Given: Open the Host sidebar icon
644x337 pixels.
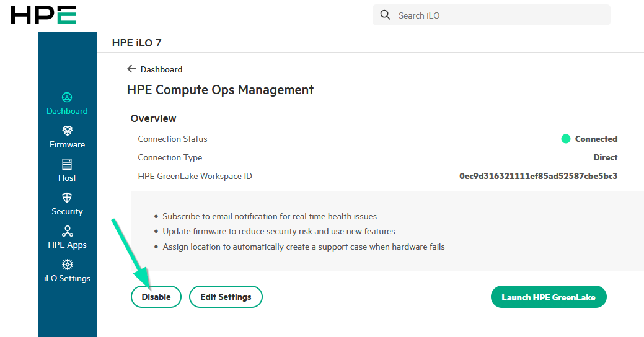Looking at the screenshot, I should 67,164.
